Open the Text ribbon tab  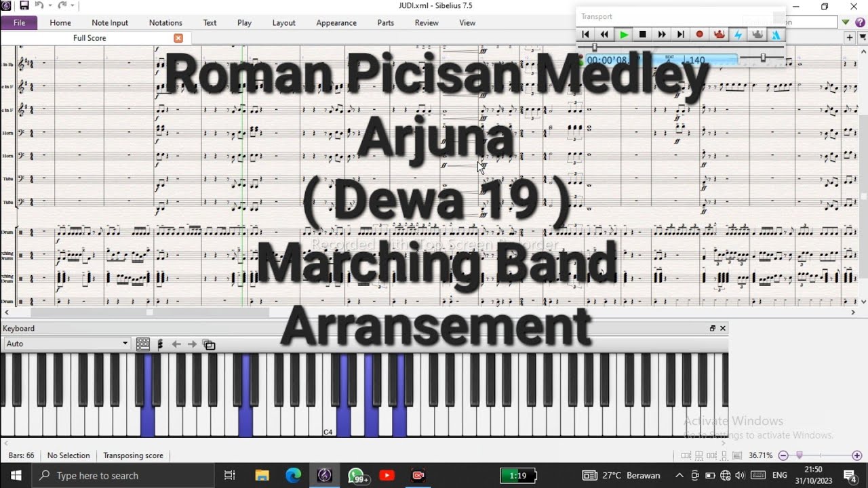(210, 22)
